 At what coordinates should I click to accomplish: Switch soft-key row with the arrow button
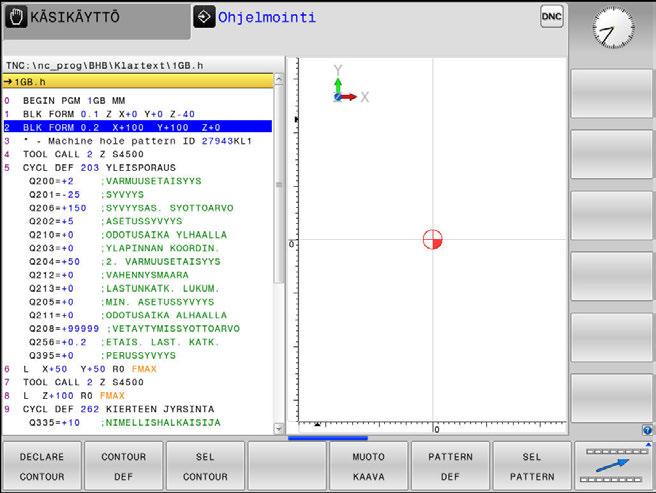pyautogui.click(x=614, y=465)
